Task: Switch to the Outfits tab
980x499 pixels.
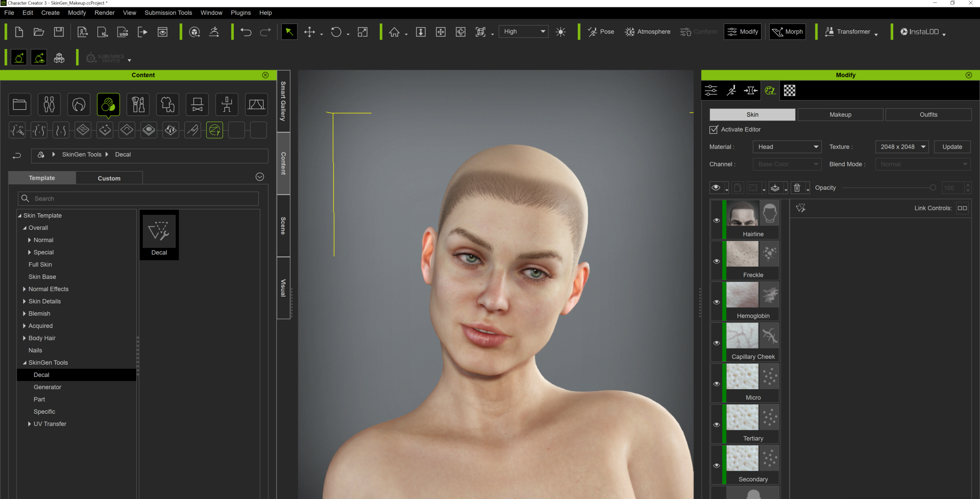Action: click(929, 115)
